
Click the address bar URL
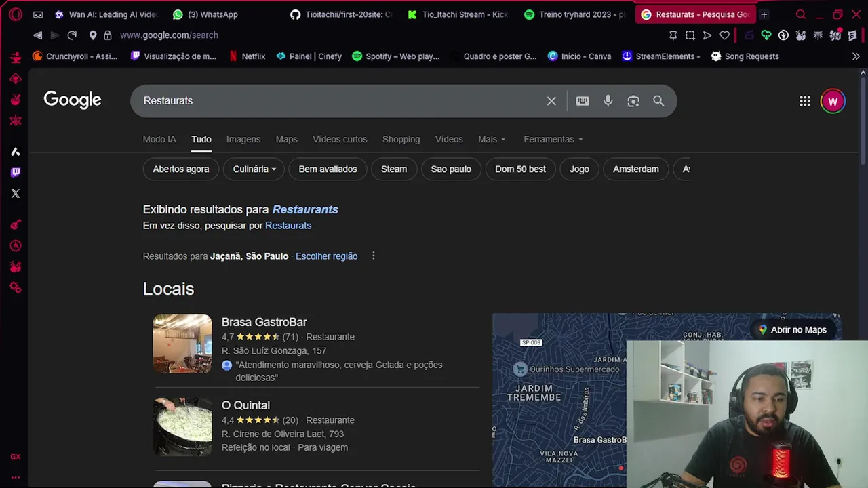[x=169, y=35]
